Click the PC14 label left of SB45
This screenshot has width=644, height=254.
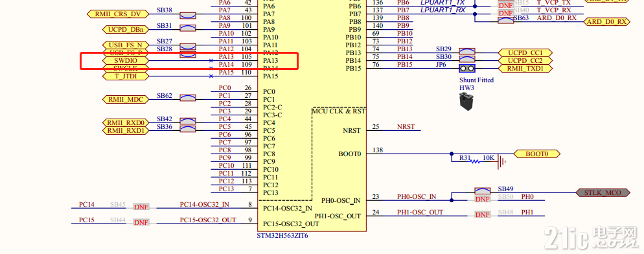click(86, 204)
